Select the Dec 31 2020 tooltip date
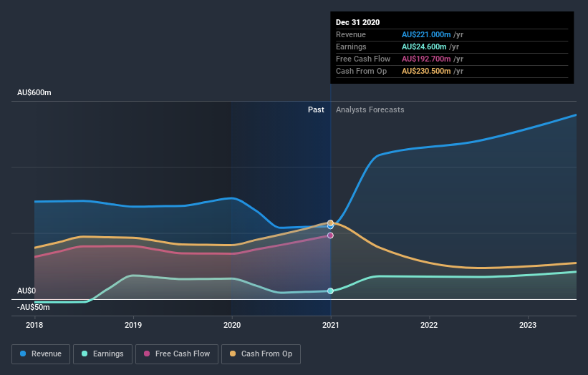This screenshot has height=375, width=588. (358, 22)
